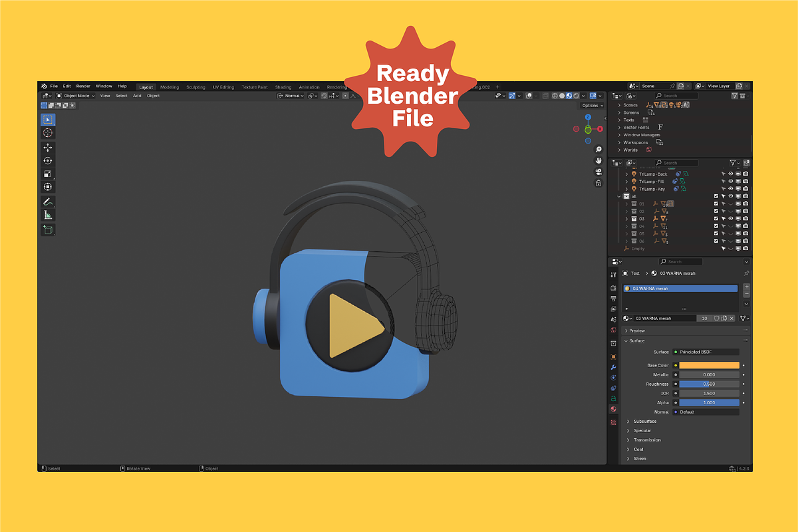
Task: Select the Rotate tool
Action: point(48,161)
